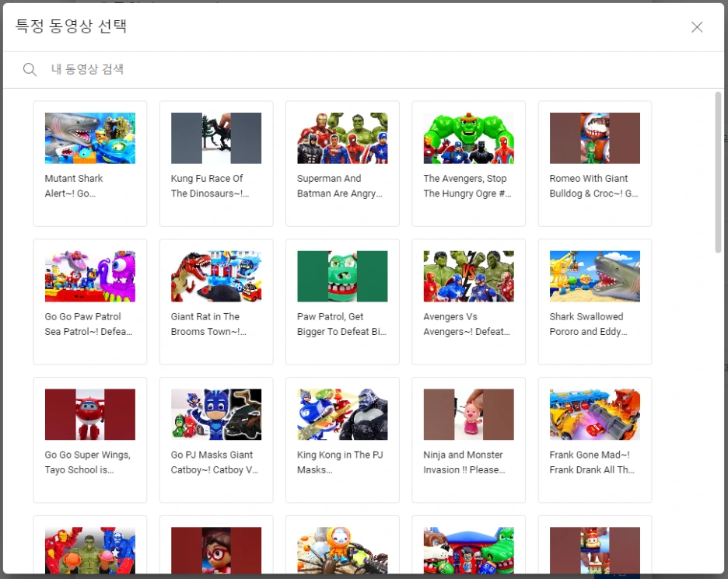Select the Go Go Paw Patrol Sea Patrol thumbnail
728x579 pixels.
coord(90,277)
